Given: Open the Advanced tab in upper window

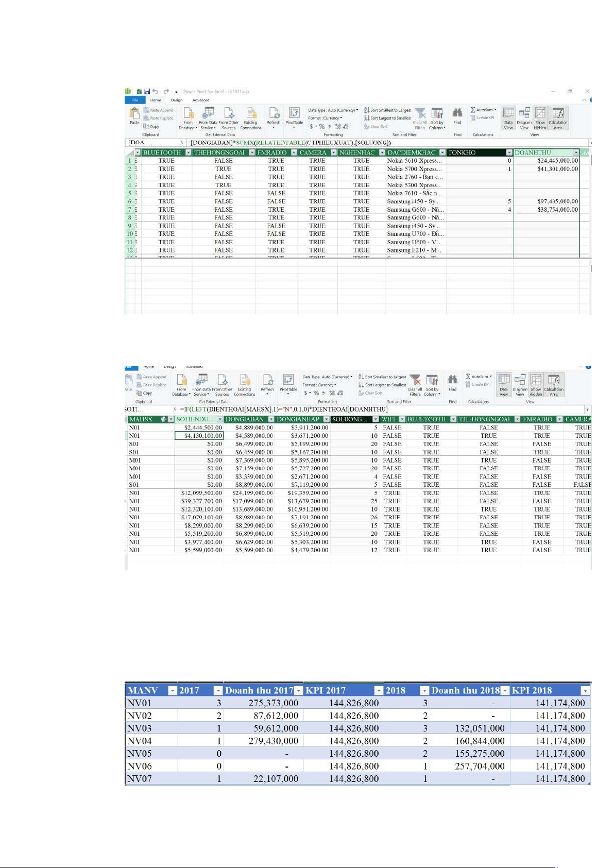Looking at the screenshot, I should coord(201,100).
